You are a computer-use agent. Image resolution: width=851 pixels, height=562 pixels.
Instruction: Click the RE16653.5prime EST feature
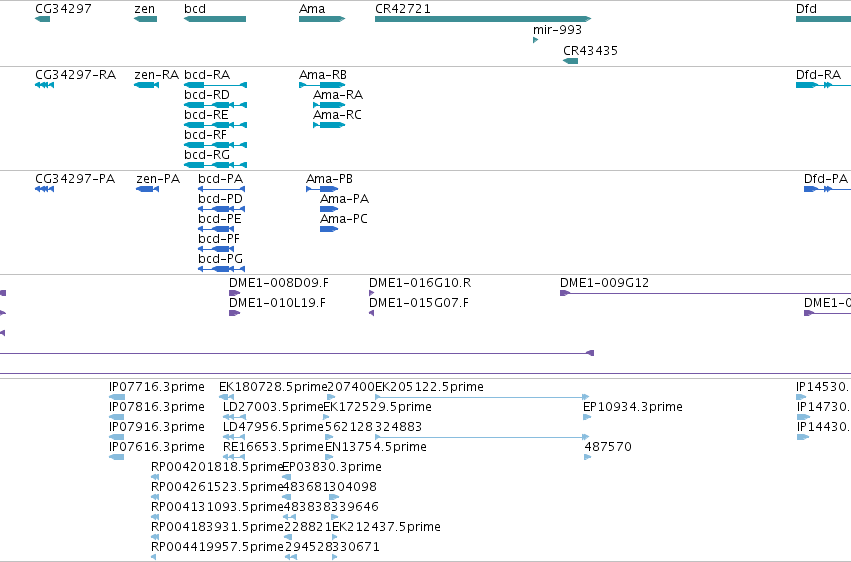click(x=233, y=457)
